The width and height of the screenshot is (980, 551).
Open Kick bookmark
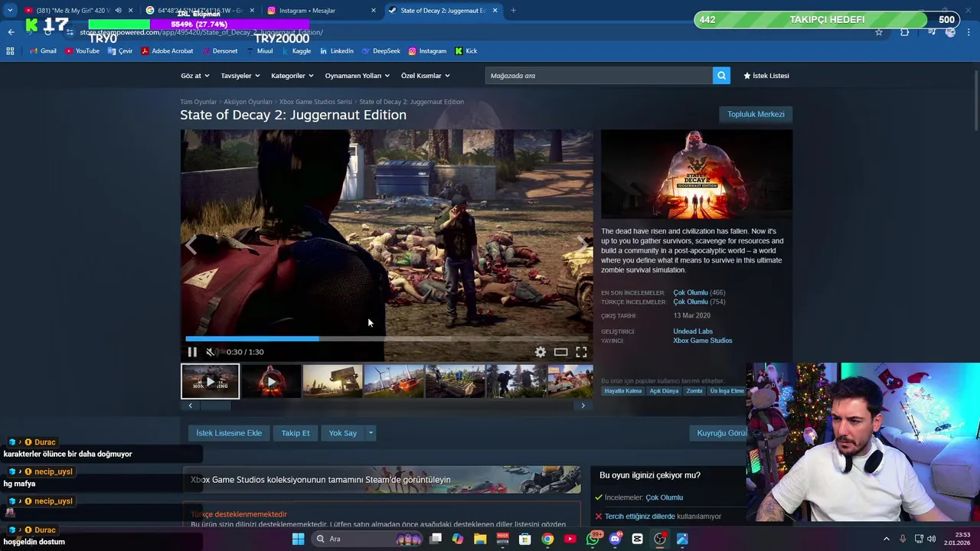point(465,51)
